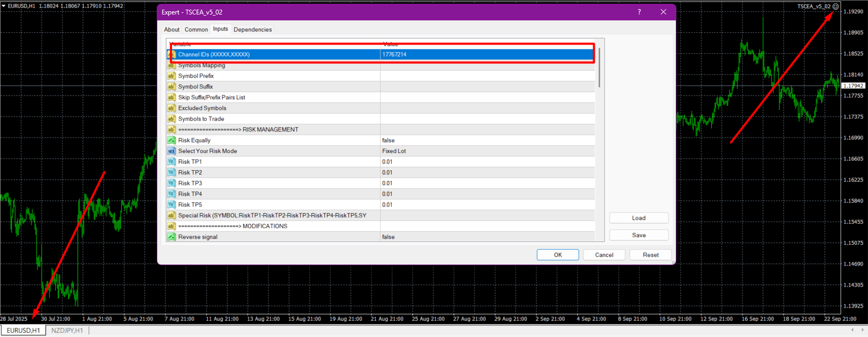Viewport: 868px width, 337px height.
Task: Click the Symbol Prefix string icon
Action: point(172,76)
